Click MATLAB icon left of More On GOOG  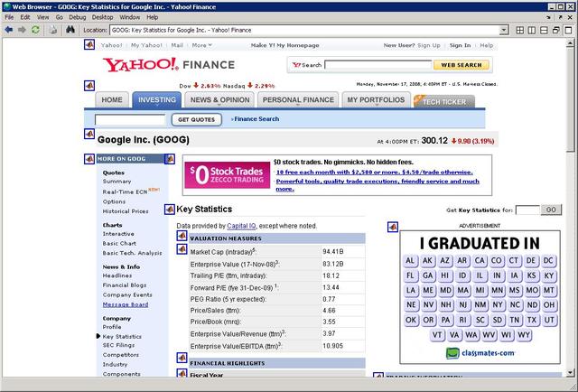[x=89, y=159]
